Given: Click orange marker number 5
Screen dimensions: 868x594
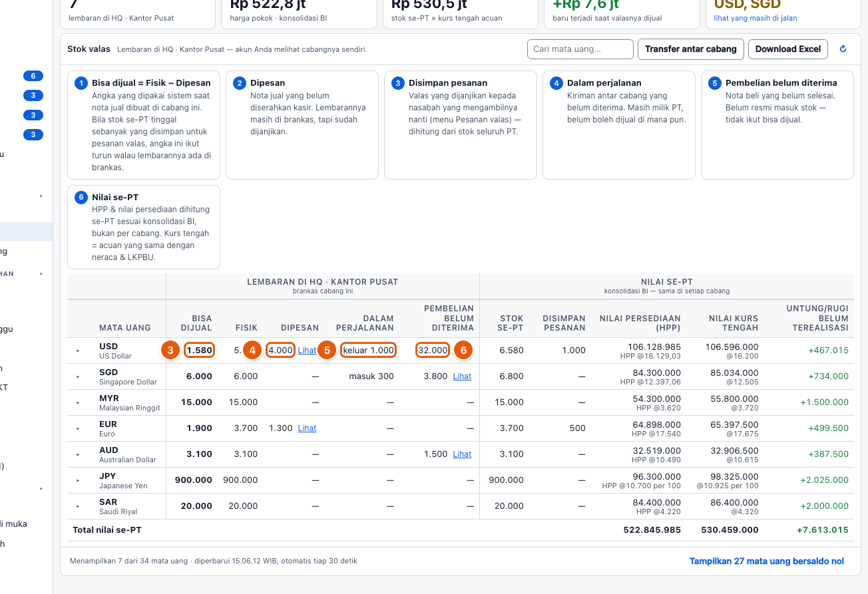Looking at the screenshot, I should pos(326,350).
